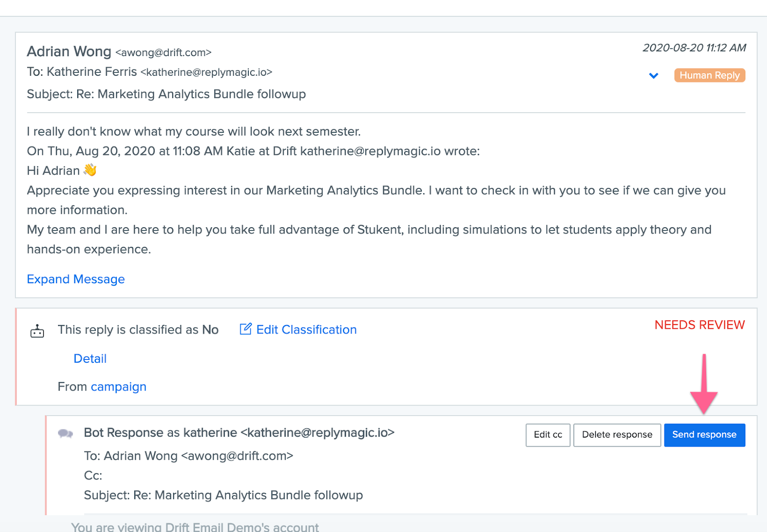Click the Bot Response as katherine heading
Screen dimensions: 767x532
tap(239, 433)
